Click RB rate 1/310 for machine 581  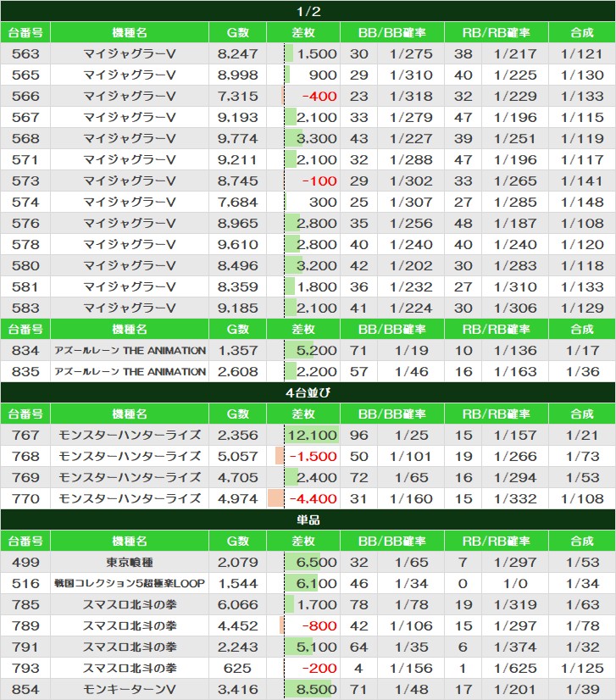coord(515,287)
